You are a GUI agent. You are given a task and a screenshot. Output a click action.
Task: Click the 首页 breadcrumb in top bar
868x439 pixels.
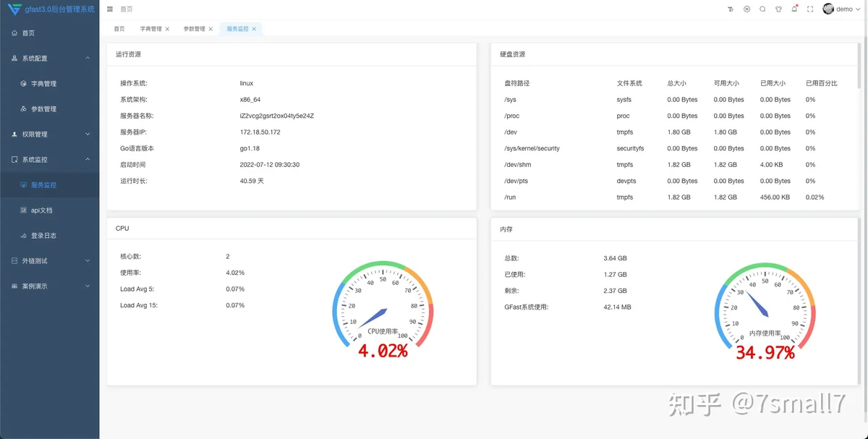tap(127, 9)
